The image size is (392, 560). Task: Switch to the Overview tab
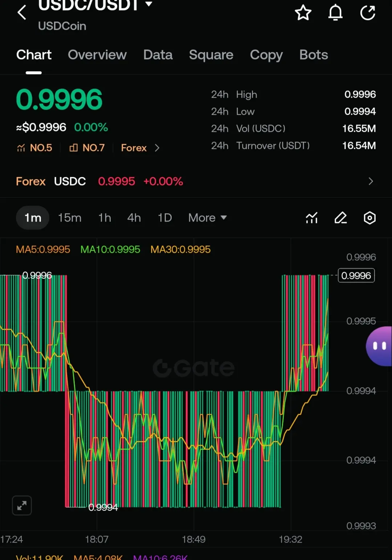coord(97,55)
